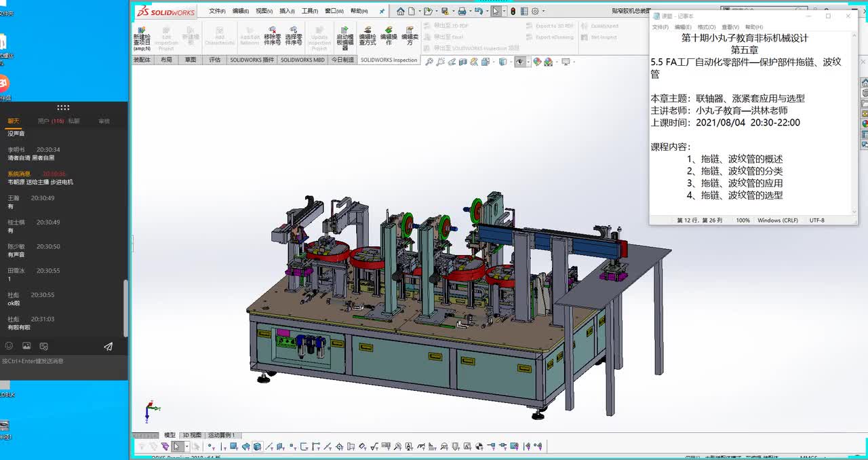The width and height of the screenshot is (868, 460).
Task: Switch to the 评估 Evaluate tab
Action: tap(214, 60)
